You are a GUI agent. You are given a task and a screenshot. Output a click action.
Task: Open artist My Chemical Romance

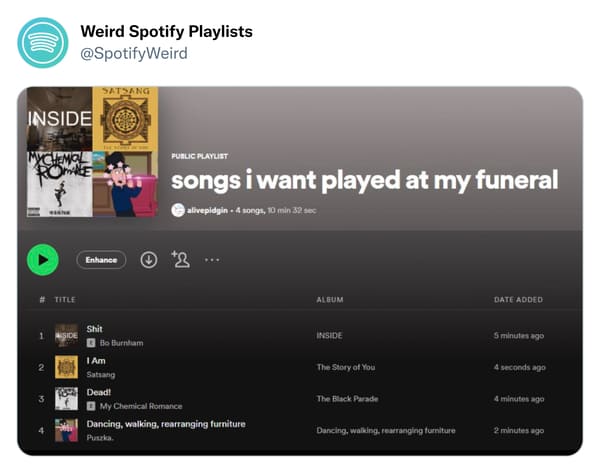click(141, 406)
